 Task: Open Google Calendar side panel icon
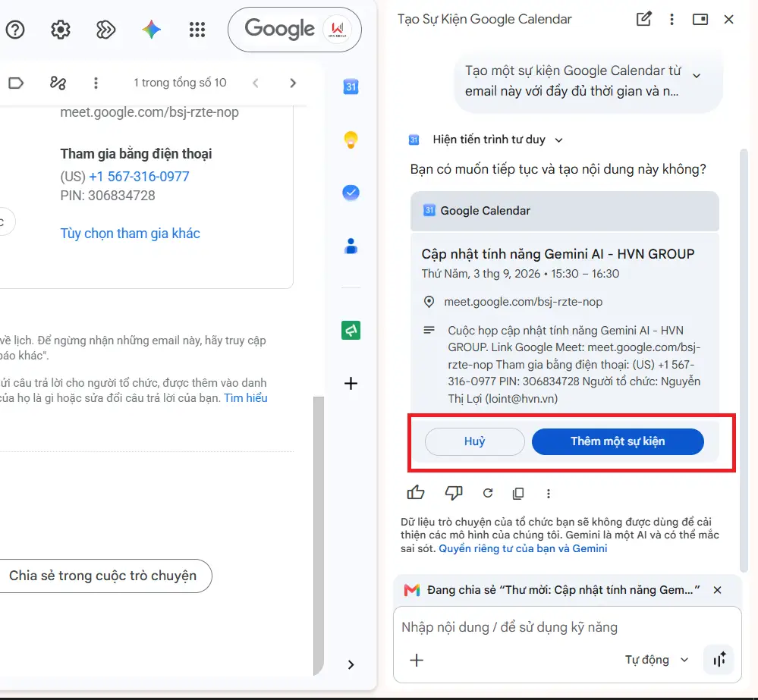[x=351, y=87]
